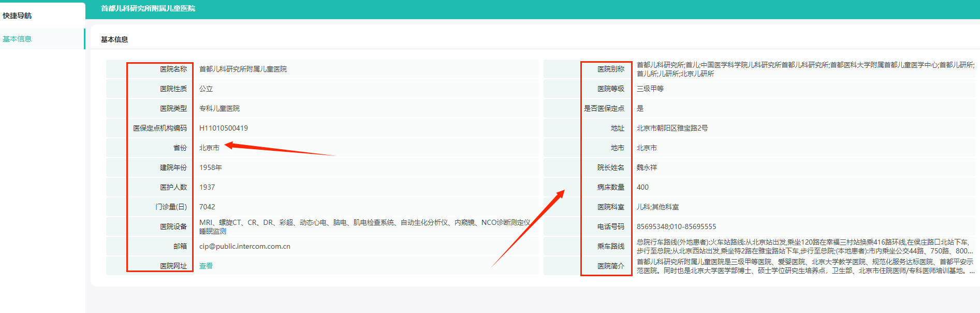Select the daily outpatient value 7042

(207, 207)
